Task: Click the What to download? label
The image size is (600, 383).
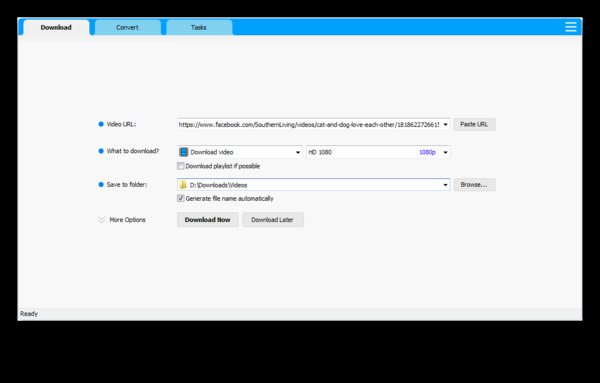Action: (133, 151)
